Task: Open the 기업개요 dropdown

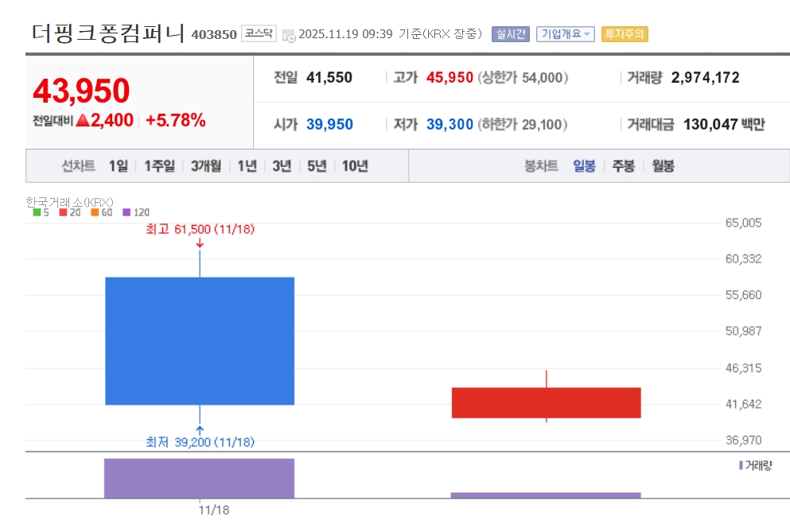Action: click(566, 34)
